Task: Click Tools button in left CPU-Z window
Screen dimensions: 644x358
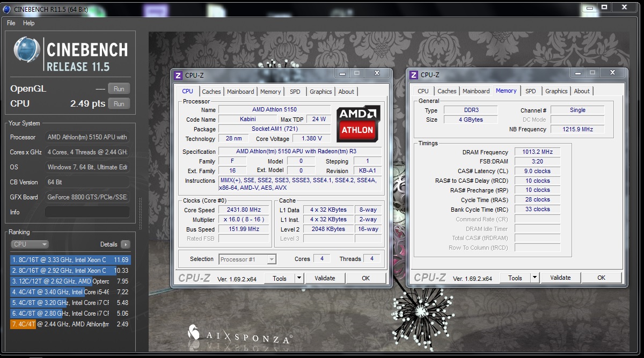Action: pyautogui.click(x=280, y=278)
